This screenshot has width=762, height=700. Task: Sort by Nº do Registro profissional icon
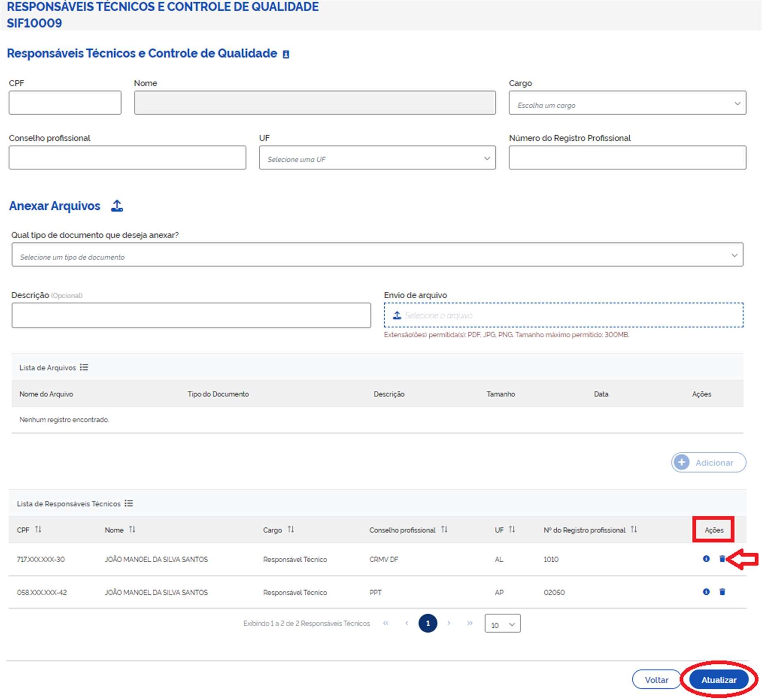pyautogui.click(x=634, y=529)
